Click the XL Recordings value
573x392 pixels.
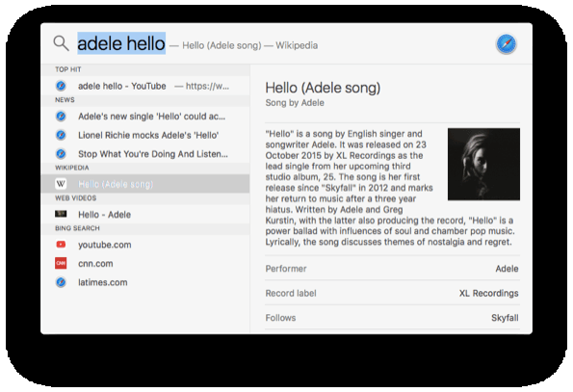click(488, 293)
